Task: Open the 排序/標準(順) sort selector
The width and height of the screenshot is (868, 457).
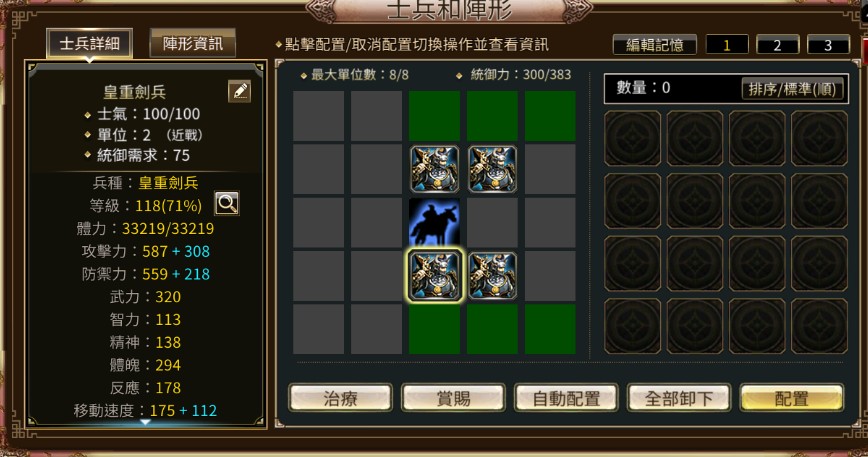Action: [x=792, y=89]
